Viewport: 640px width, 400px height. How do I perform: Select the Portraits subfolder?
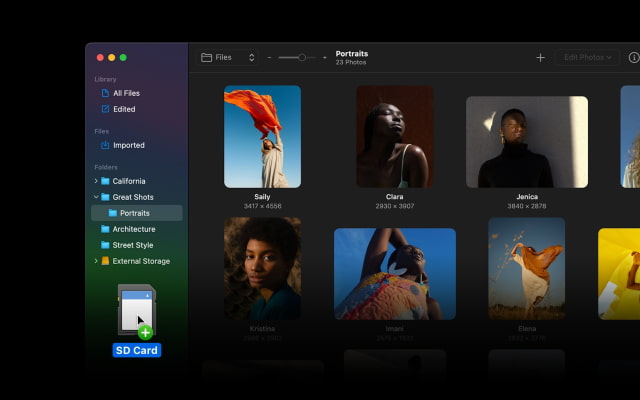[x=137, y=213]
